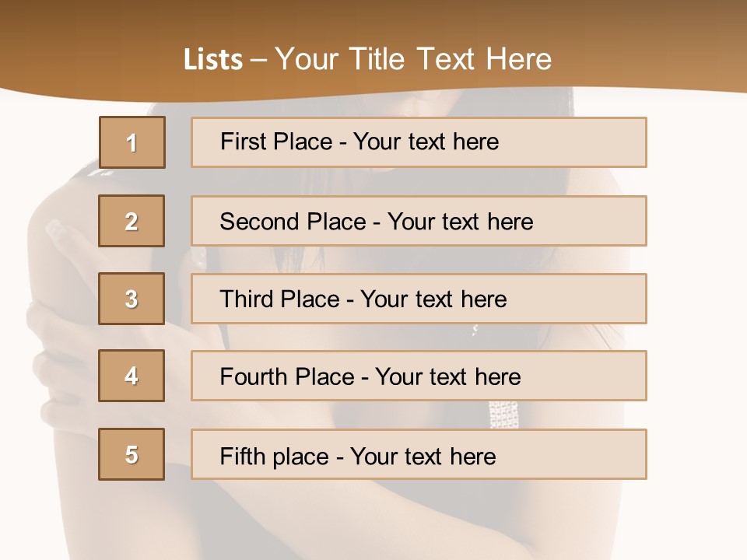Pick the number 4 square
The image size is (747, 560).
coord(132,376)
